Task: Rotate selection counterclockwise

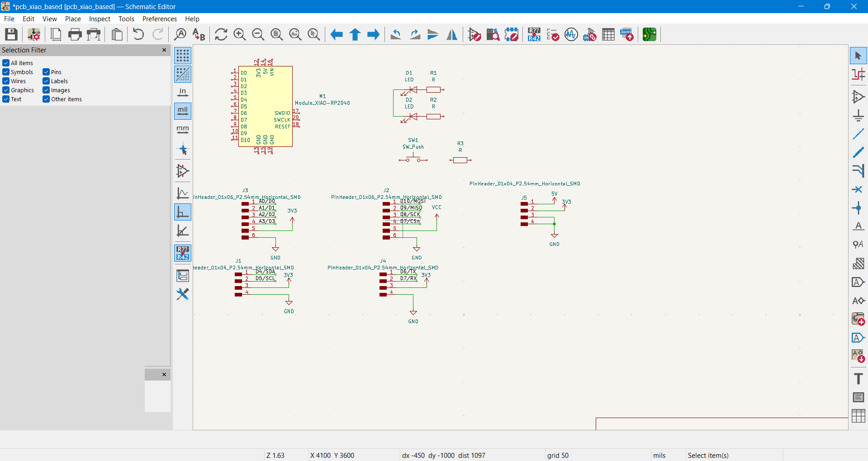Action: point(396,34)
